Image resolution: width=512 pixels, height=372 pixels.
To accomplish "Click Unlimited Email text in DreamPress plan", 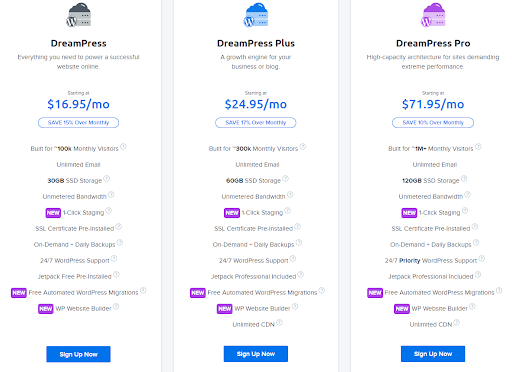I will click(78, 165).
